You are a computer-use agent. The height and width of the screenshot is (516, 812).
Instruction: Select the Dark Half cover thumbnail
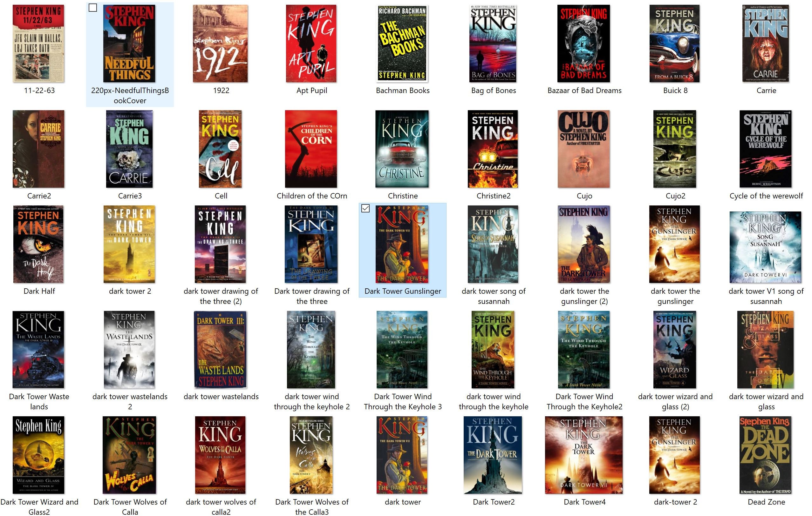[x=38, y=244]
